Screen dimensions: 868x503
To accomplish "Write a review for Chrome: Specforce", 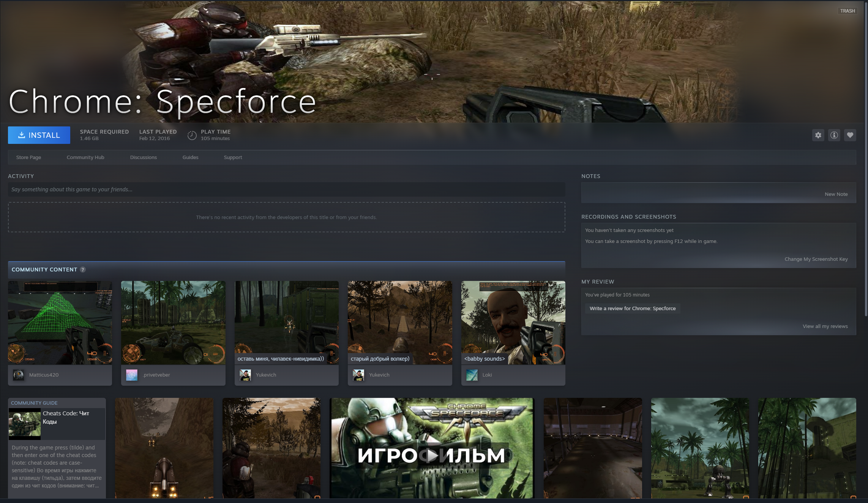I will click(x=633, y=308).
